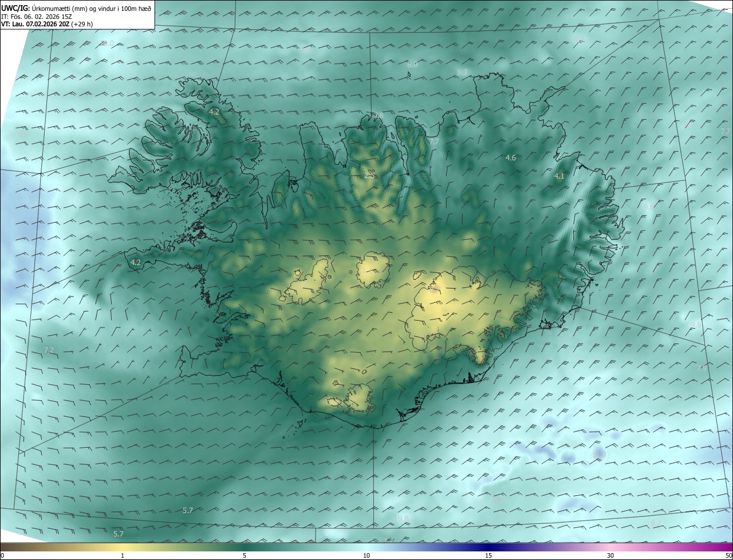Image resolution: width=733 pixels, height=560 pixels.
Task: Click the 4.1 value near the east coast
Action: tap(559, 176)
